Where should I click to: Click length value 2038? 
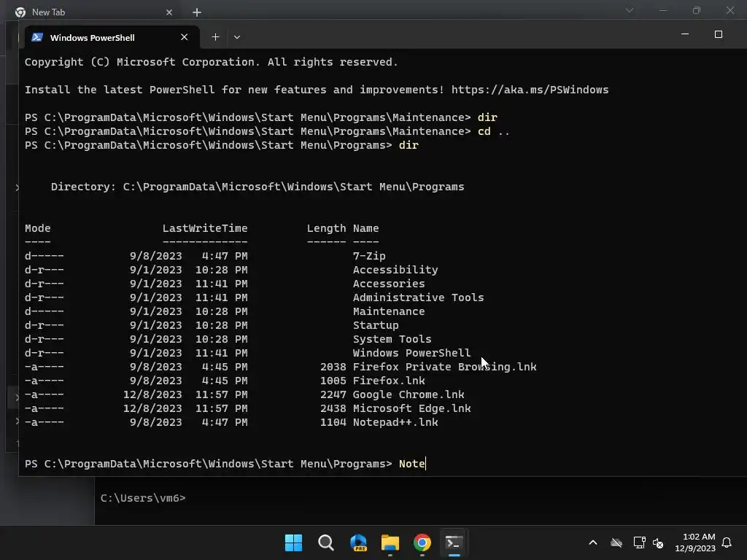333,367
